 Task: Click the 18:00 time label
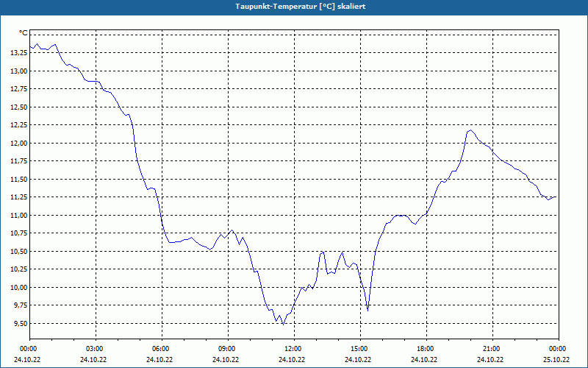click(426, 349)
